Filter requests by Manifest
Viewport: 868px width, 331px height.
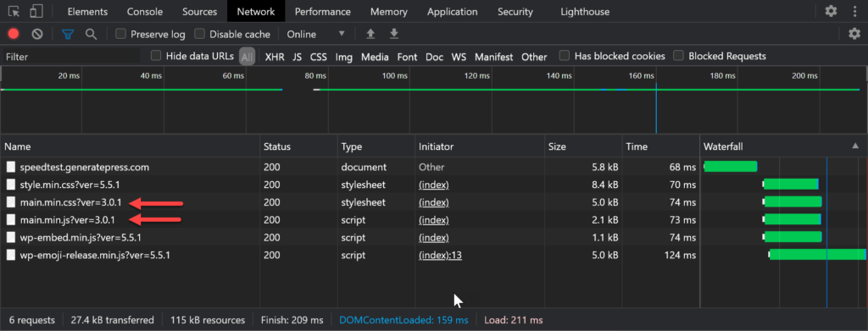click(494, 57)
